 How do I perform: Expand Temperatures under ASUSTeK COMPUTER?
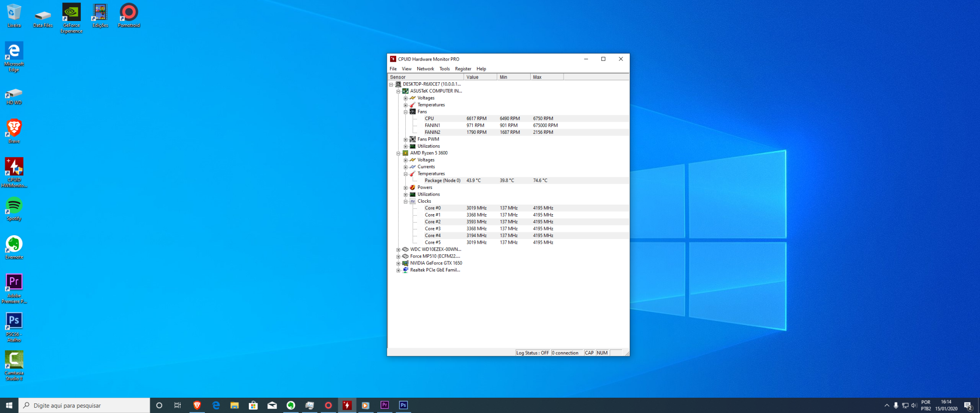tap(405, 105)
